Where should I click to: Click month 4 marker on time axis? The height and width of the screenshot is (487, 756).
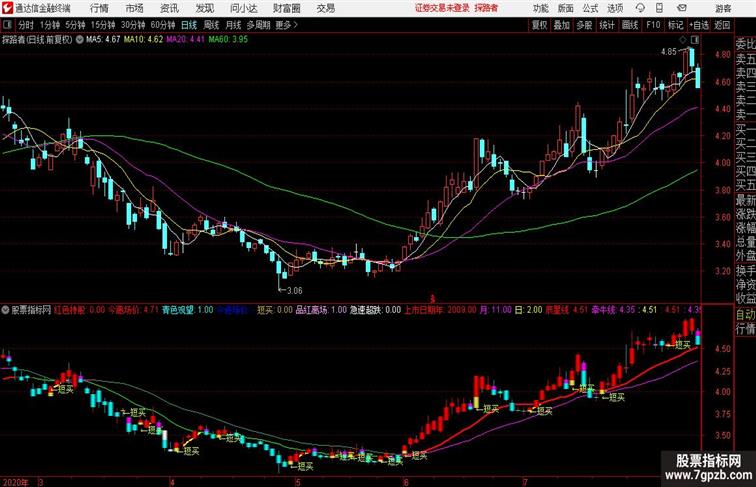click(x=172, y=482)
